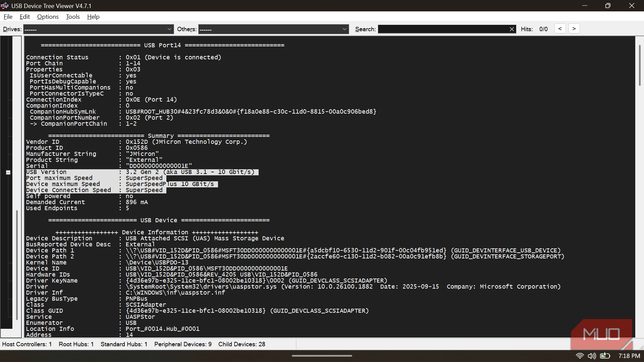Viewport: 644px width, 362px height.
Task: Click the Port Chain 1-14 value
Action: coord(133,63)
